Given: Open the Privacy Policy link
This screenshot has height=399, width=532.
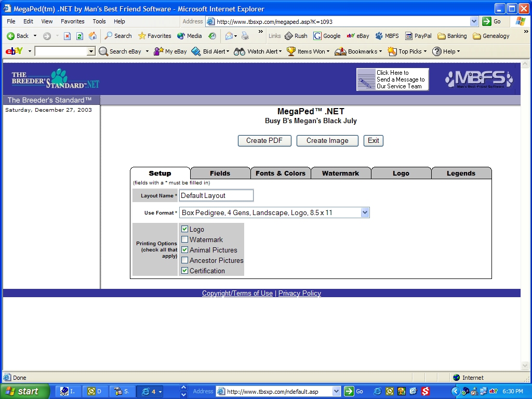Looking at the screenshot, I should tap(299, 294).
